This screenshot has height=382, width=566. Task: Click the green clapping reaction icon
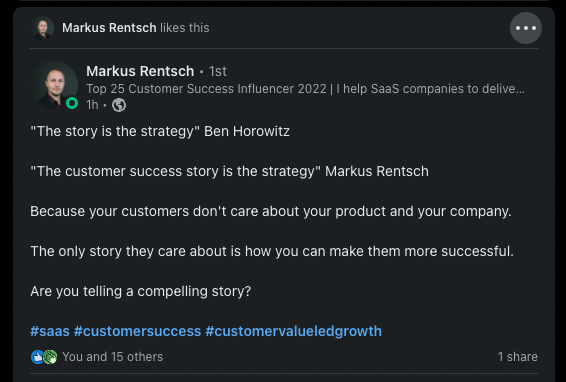coord(50,357)
